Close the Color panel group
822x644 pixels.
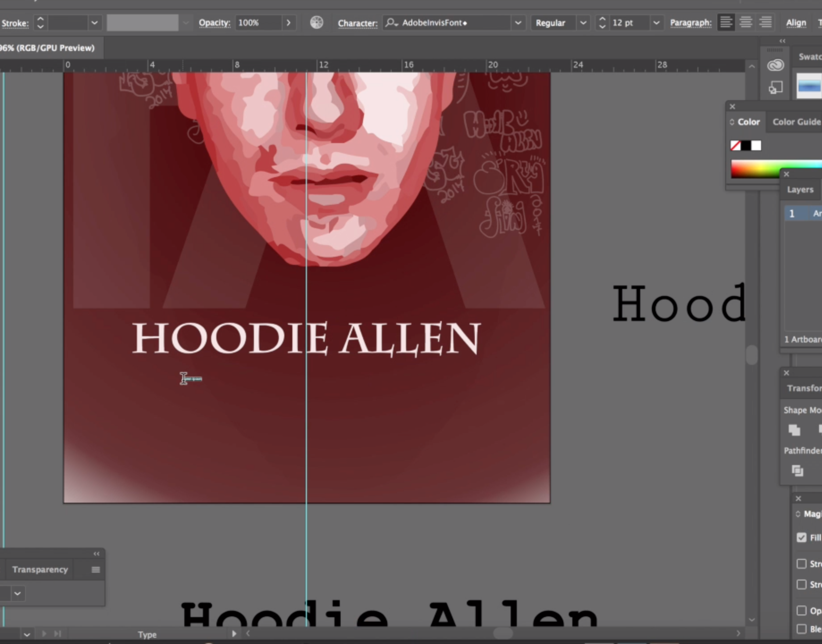(732, 107)
